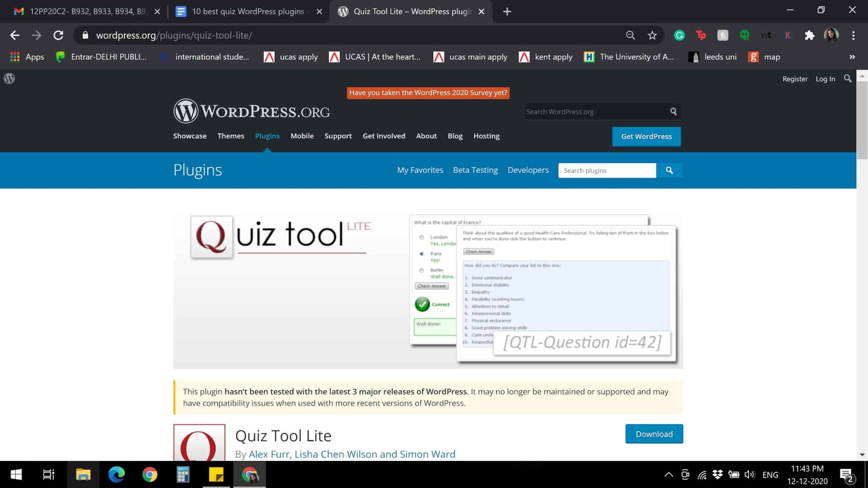Focus the Search WordPress.org field
This screenshot has width=868, height=488.
[595, 111]
